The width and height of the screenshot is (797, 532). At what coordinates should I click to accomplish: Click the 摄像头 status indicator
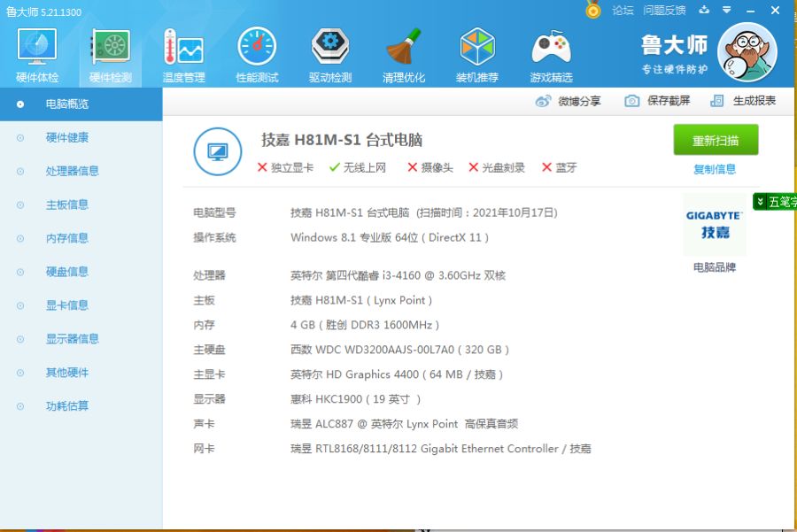point(430,167)
